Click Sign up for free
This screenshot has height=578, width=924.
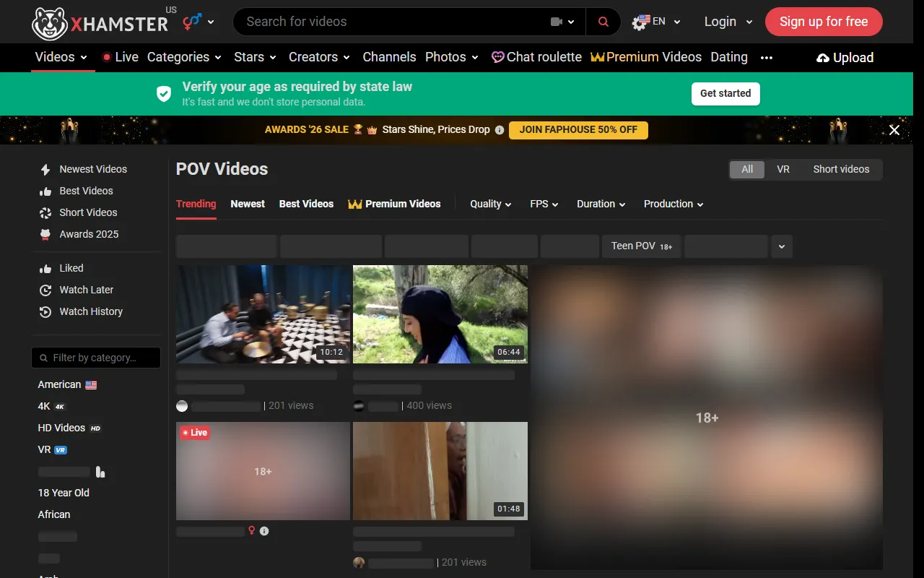(824, 22)
